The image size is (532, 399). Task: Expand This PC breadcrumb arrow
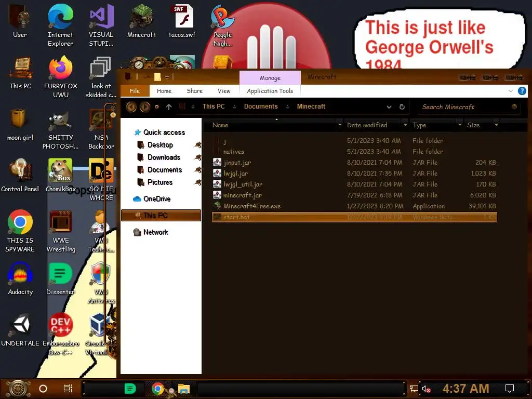(234, 107)
